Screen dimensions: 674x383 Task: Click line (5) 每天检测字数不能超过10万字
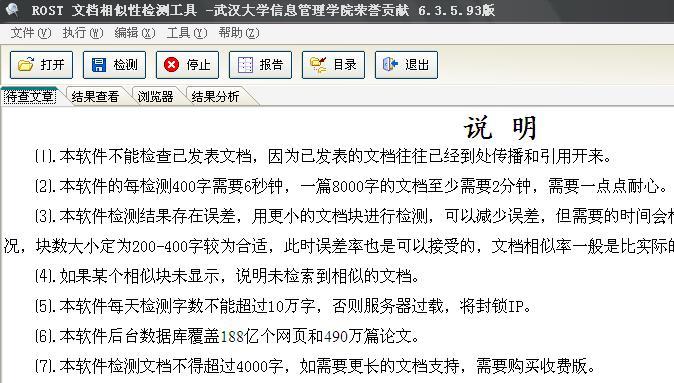click(283, 306)
